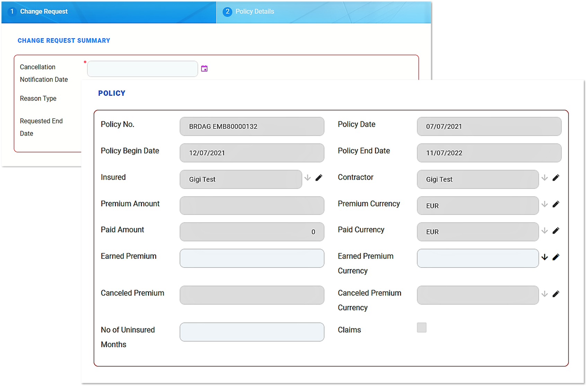Screen dimensions: 588x387
Task: Click the Cancellation Notification Date text field
Action: point(142,69)
